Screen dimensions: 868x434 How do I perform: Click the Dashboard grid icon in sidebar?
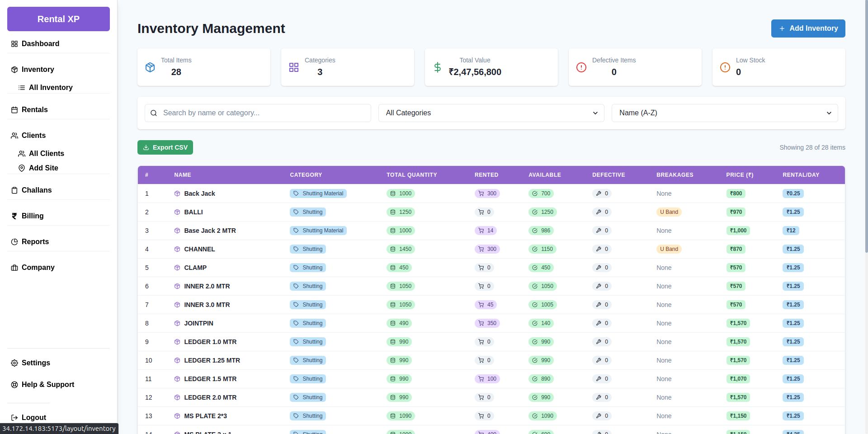tap(14, 44)
